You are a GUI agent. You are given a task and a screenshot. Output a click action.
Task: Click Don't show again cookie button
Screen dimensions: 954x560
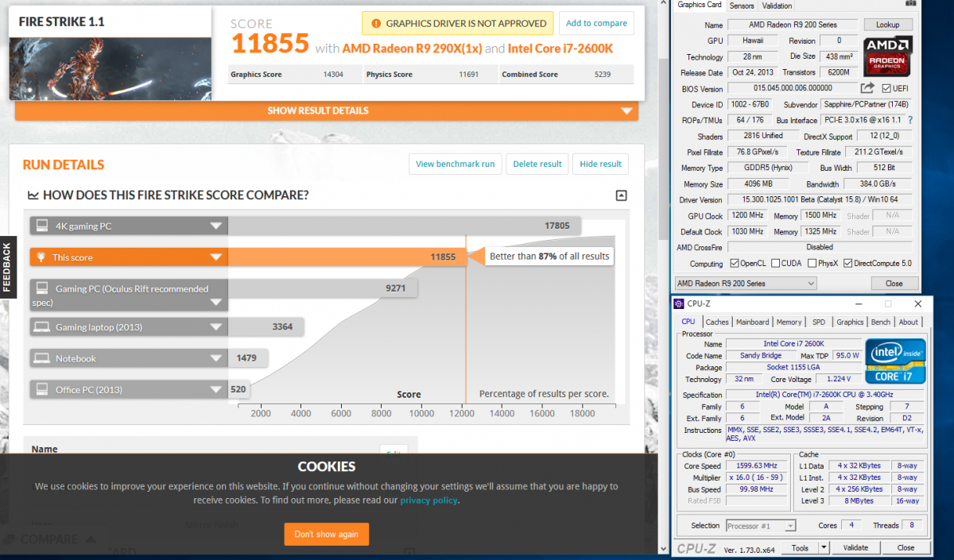pos(326,534)
